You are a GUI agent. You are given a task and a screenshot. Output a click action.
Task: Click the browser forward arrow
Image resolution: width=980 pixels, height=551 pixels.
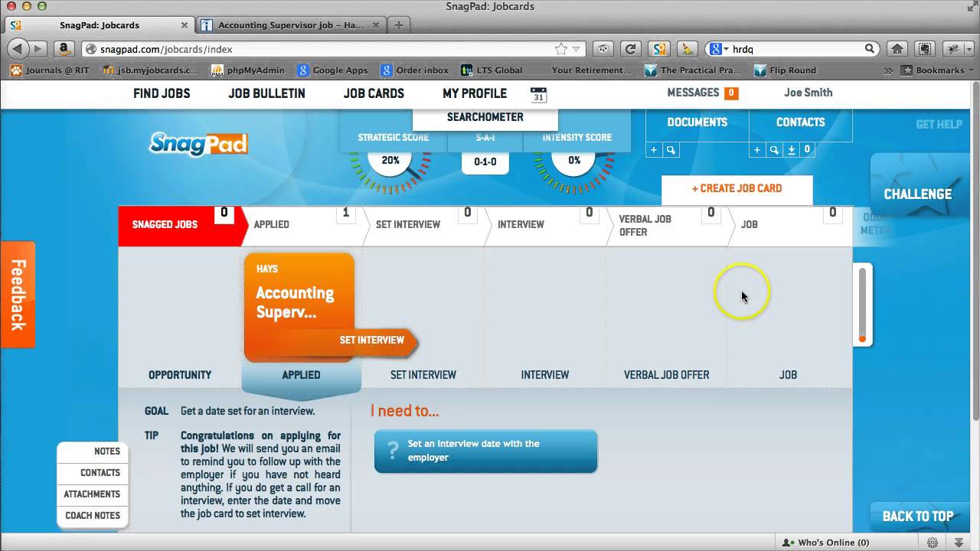coord(38,49)
